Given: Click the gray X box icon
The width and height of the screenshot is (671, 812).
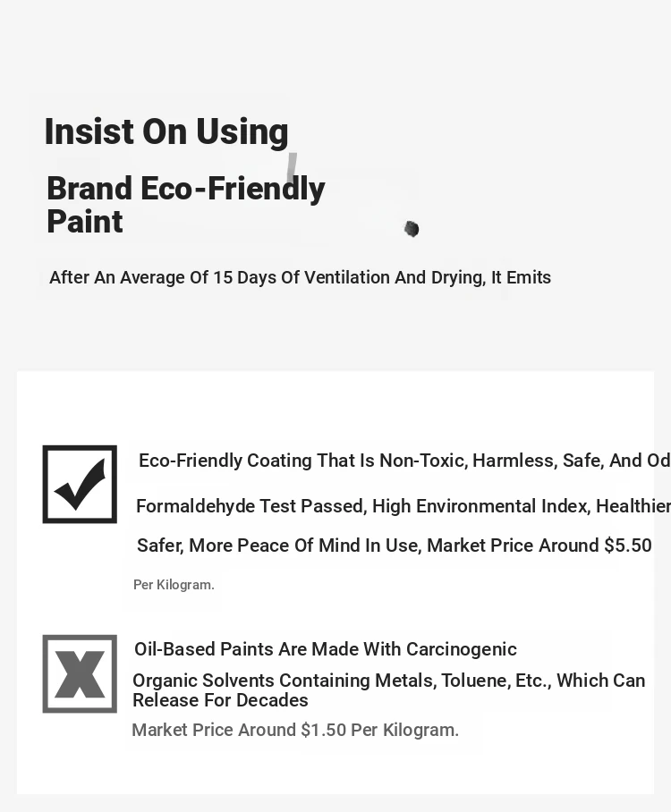Looking at the screenshot, I should click(x=80, y=673).
